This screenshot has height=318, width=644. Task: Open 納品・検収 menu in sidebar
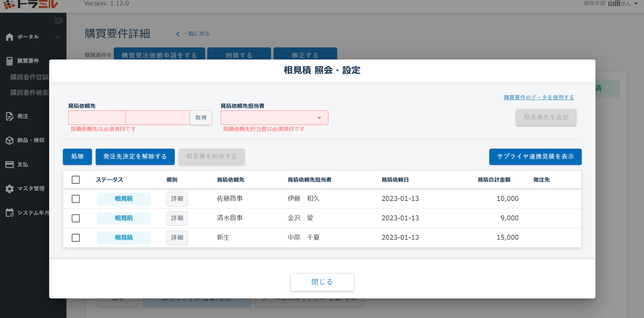click(31, 140)
